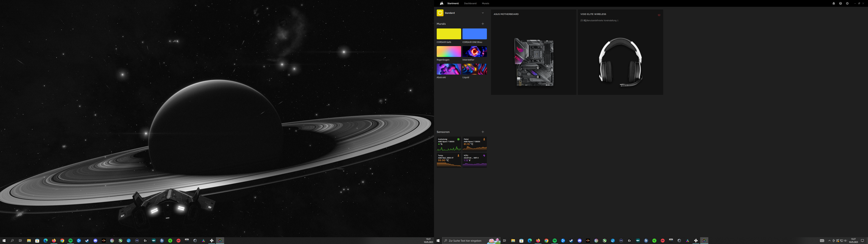This screenshot has width=868, height=244.
Task: Open the iCUE help icon
Action: pyautogui.click(x=840, y=3)
